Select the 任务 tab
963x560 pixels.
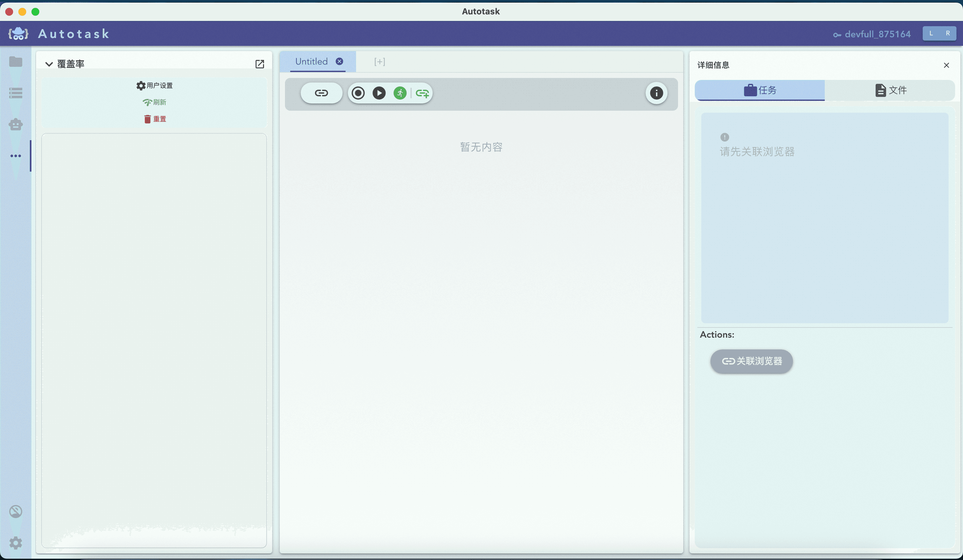click(760, 90)
